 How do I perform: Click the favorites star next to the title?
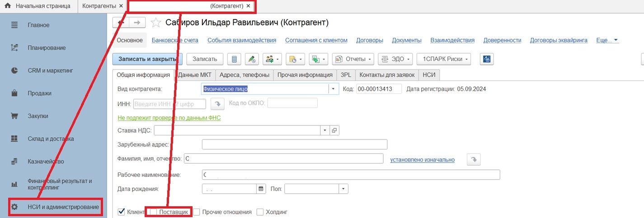pyautogui.click(x=155, y=23)
